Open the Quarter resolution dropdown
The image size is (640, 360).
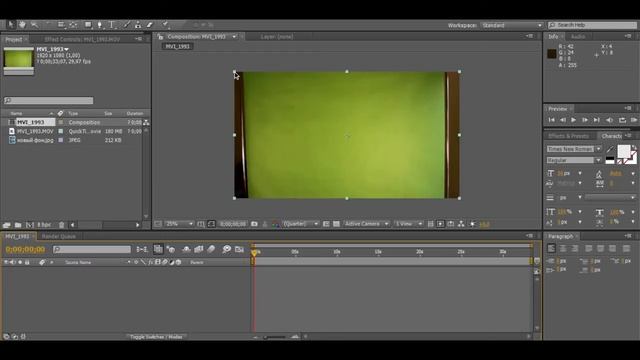click(301, 224)
